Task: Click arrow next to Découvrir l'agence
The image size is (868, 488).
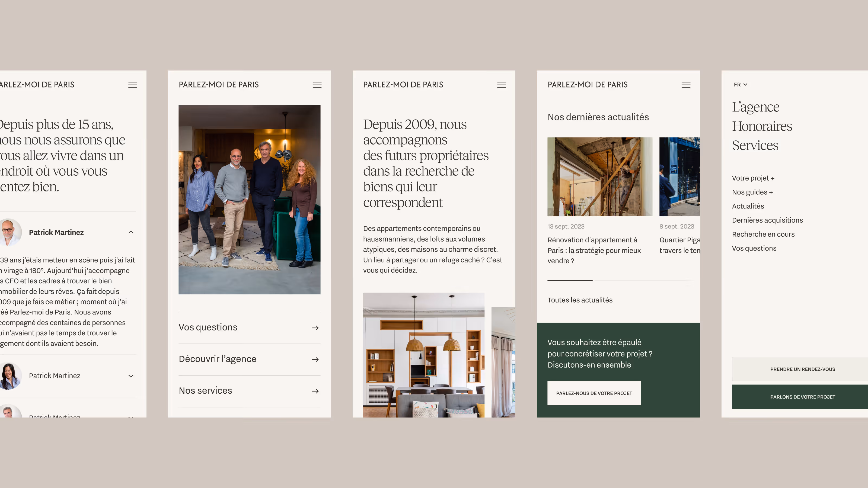Action: pyautogui.click(x=315, y=359)
